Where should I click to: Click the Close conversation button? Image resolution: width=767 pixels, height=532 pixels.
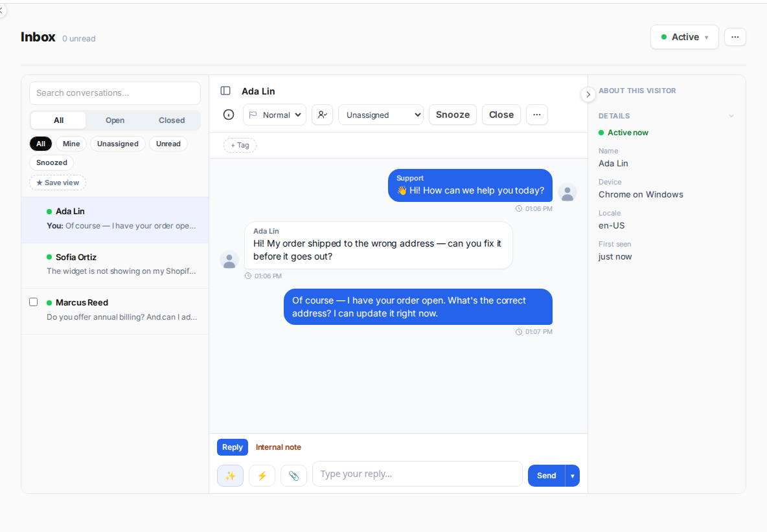pos(501,115)
